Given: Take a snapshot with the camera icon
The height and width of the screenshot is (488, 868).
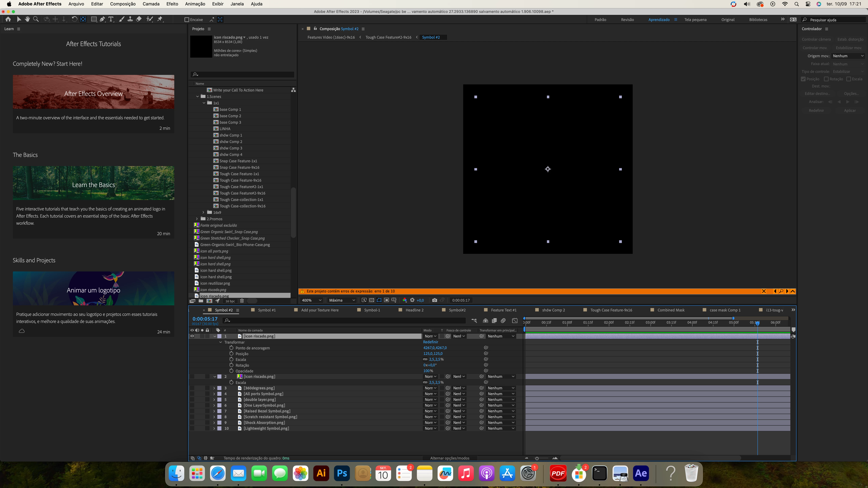Looking at the screenshot, I should pos(434,300).
